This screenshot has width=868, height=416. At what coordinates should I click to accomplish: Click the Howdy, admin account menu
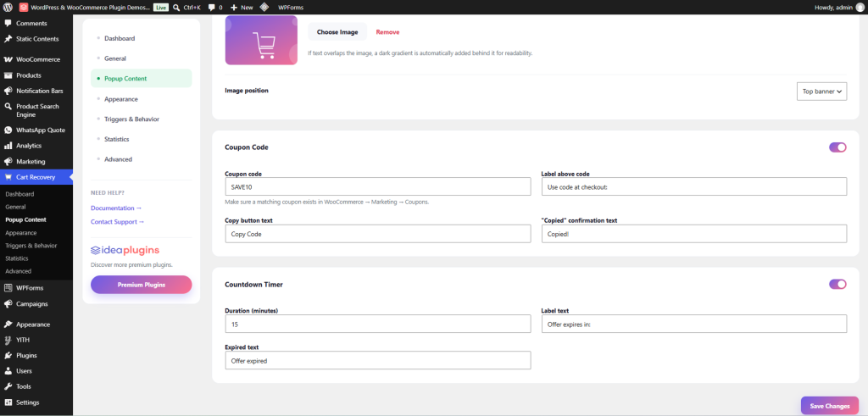pos(838,7)
